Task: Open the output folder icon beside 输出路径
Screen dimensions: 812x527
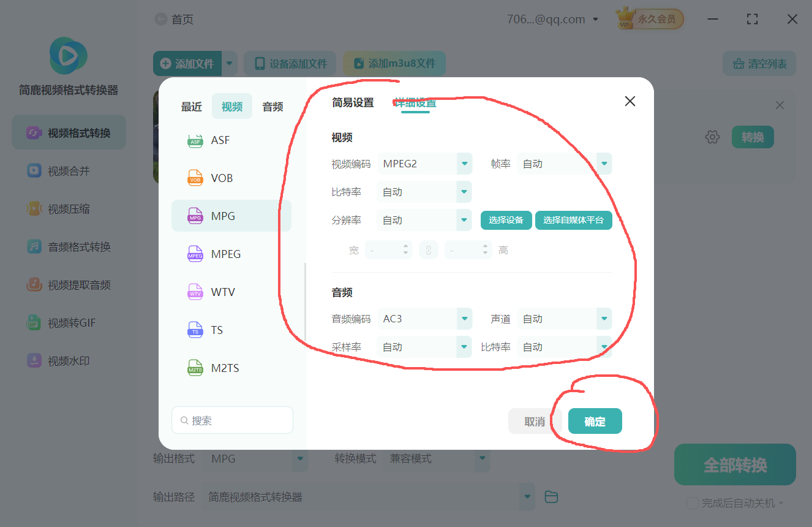Action: coord(551,497)
